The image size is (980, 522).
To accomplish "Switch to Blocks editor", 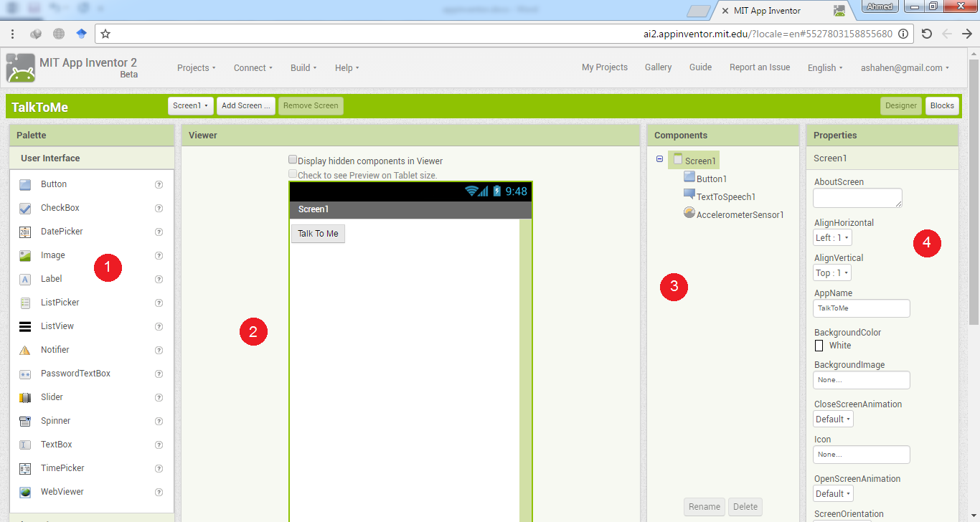I will click(x=942, y=105).
